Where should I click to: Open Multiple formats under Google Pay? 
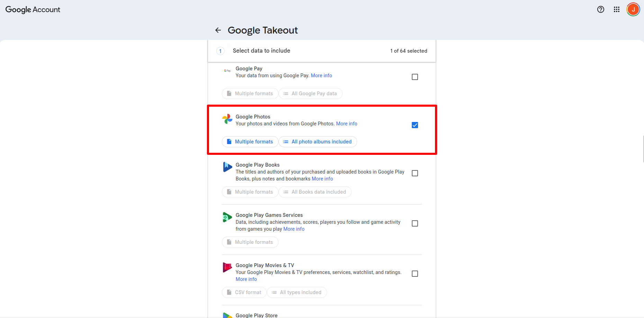[250, 94]
